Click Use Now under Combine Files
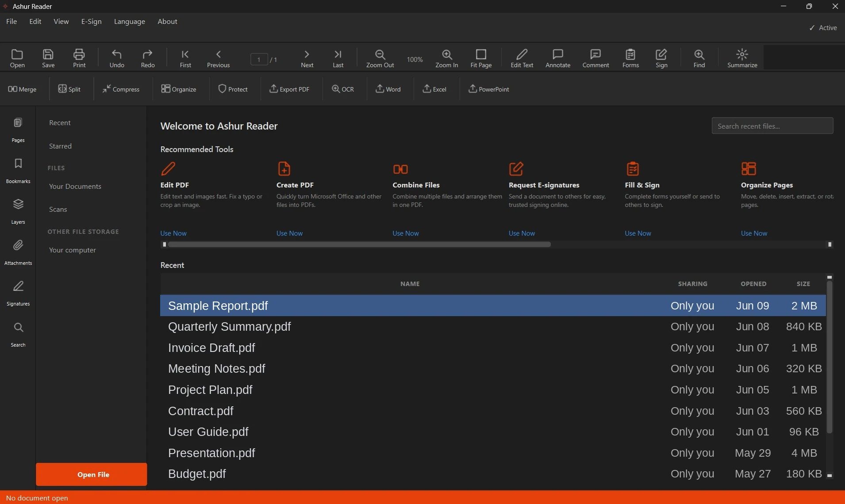The height and width of the screenshot is (504, 845). [406, 233]
